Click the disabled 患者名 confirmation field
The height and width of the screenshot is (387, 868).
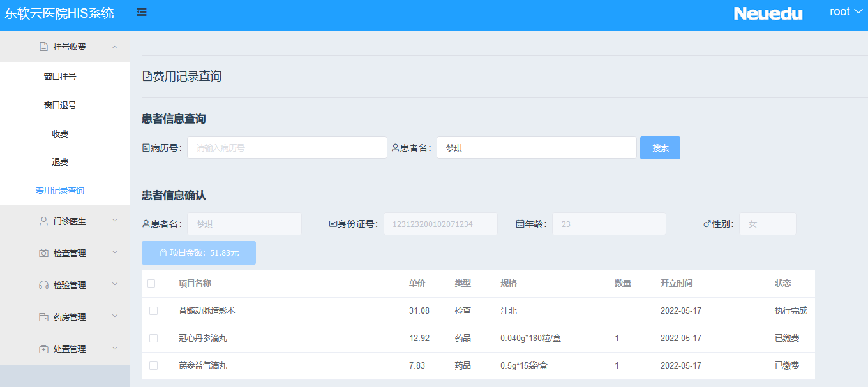click(x=244, y=224)
